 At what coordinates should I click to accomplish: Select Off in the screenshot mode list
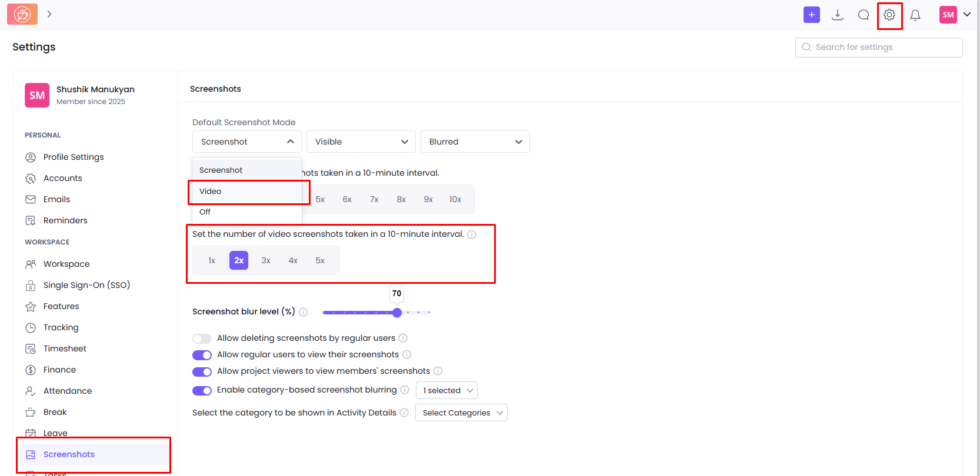point(205,212)
